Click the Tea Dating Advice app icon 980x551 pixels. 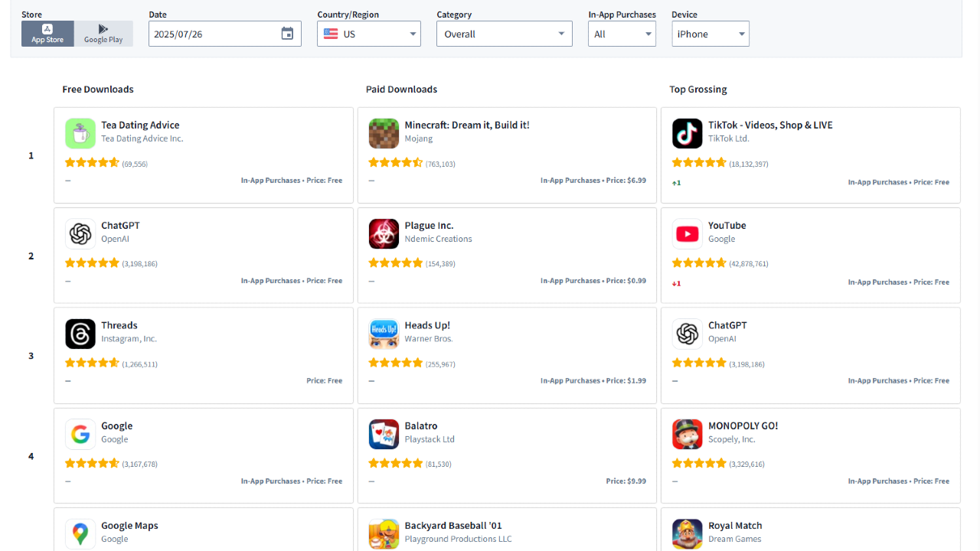[x=80, y=133]
